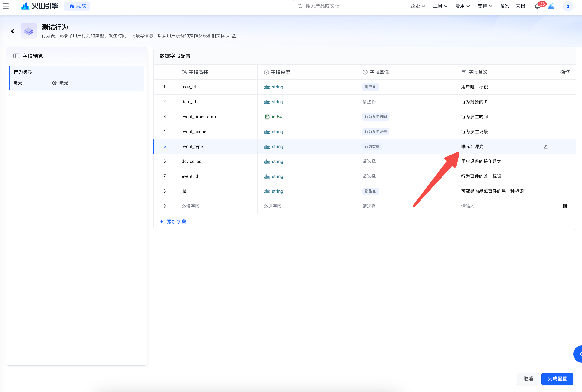Screen dimensions: 582x392
Task: Select field type for row 9
Action: click(x=273, y=206)
